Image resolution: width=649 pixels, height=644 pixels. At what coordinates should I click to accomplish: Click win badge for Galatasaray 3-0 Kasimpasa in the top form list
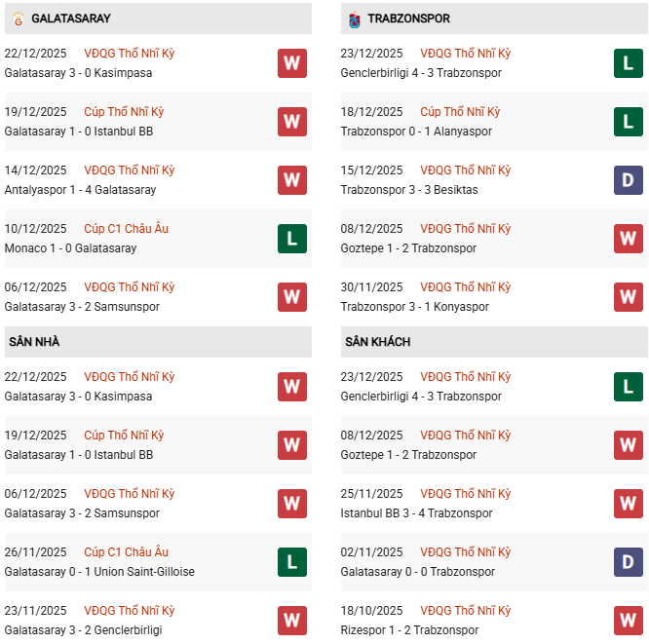(x=292, y=63)
